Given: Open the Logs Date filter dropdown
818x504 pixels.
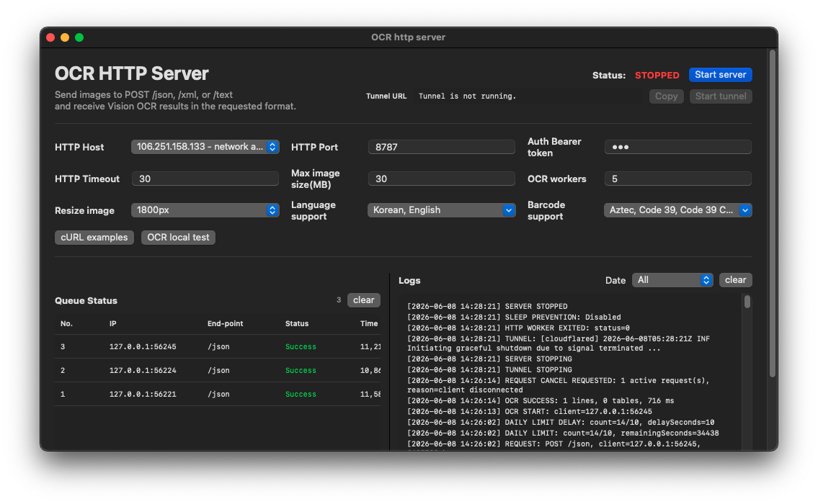Looking at the screenshot, I should pyautogui.click(x=672, y=280).
